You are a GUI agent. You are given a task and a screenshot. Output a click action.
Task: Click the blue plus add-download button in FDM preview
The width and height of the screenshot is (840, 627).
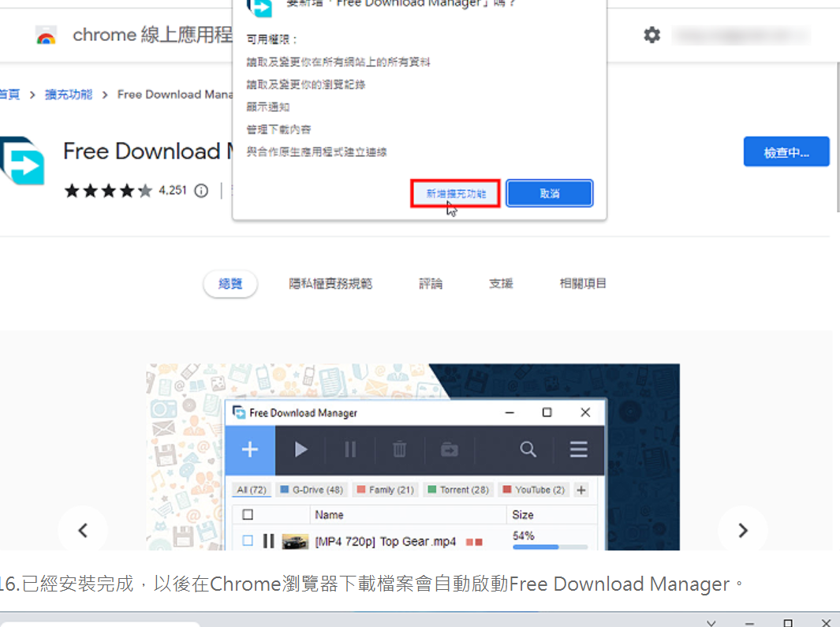tap(250, 450)
